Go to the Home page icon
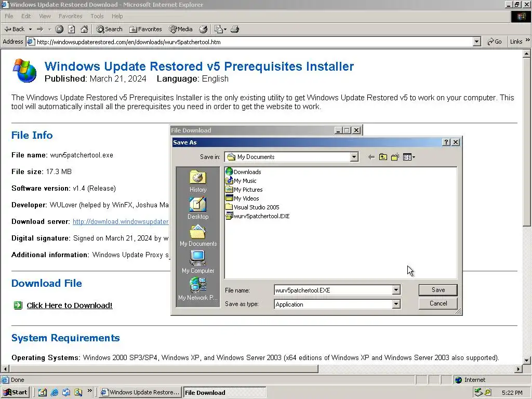 pos(84,29)
